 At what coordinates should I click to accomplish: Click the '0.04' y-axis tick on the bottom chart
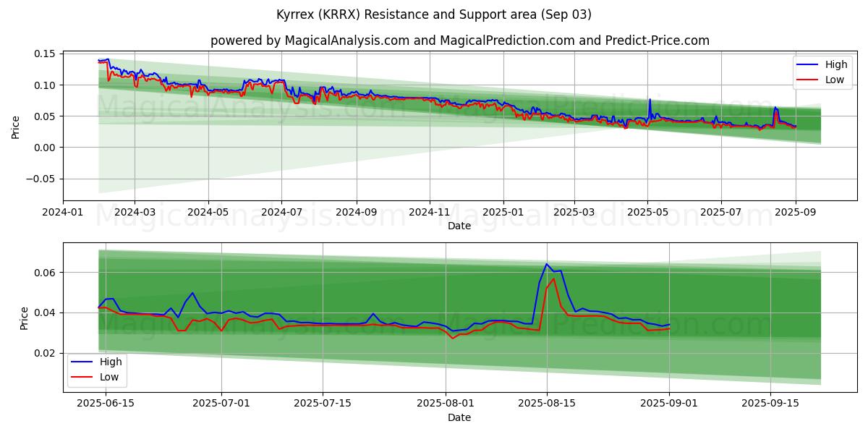coord(45,313)
